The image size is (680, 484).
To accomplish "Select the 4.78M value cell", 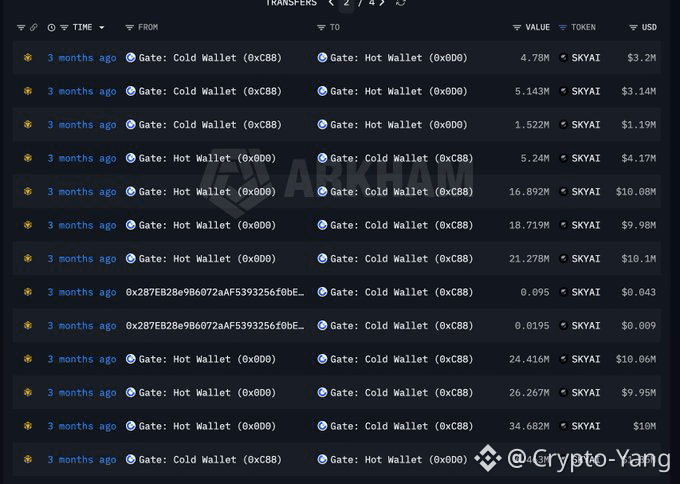I will [535, 58].
